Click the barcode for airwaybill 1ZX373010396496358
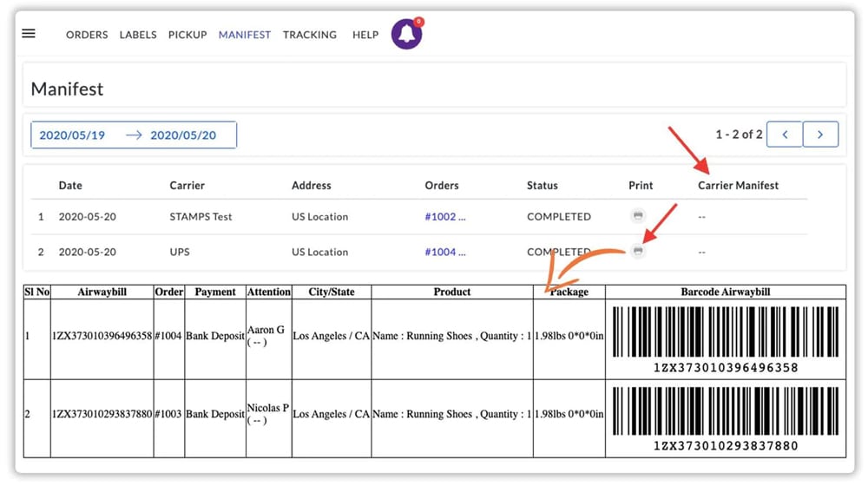Viewport: 868px width, 486px height. pyautogui.click(x=725, y=332)
